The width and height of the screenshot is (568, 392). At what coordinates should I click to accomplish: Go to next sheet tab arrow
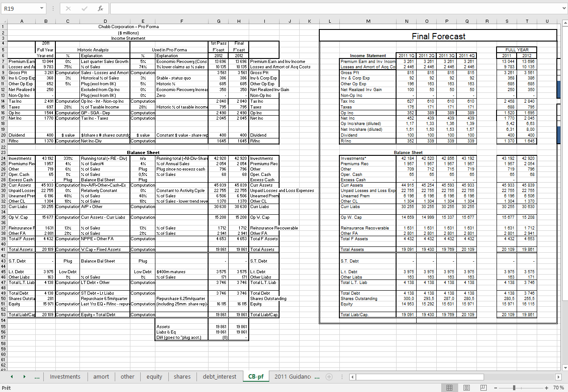[x=25, y=376]
